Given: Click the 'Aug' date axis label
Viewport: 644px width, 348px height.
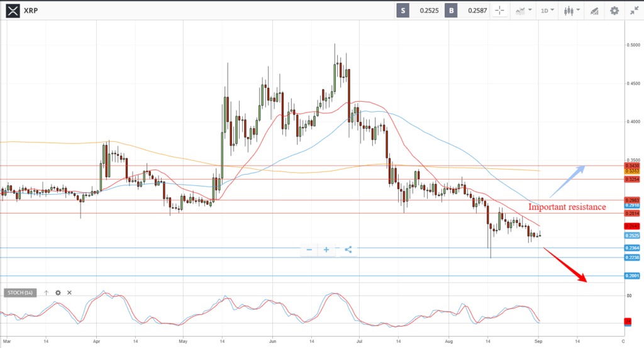Looking at the screenshot, I should [449, 341].
